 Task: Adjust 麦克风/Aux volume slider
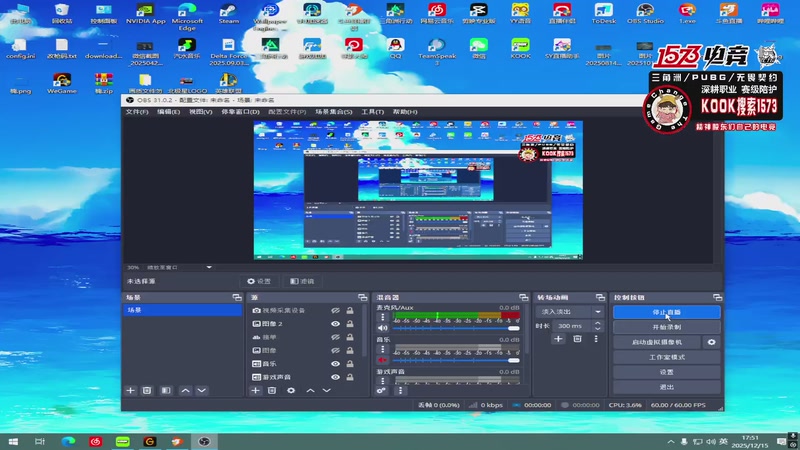[456, 328]
